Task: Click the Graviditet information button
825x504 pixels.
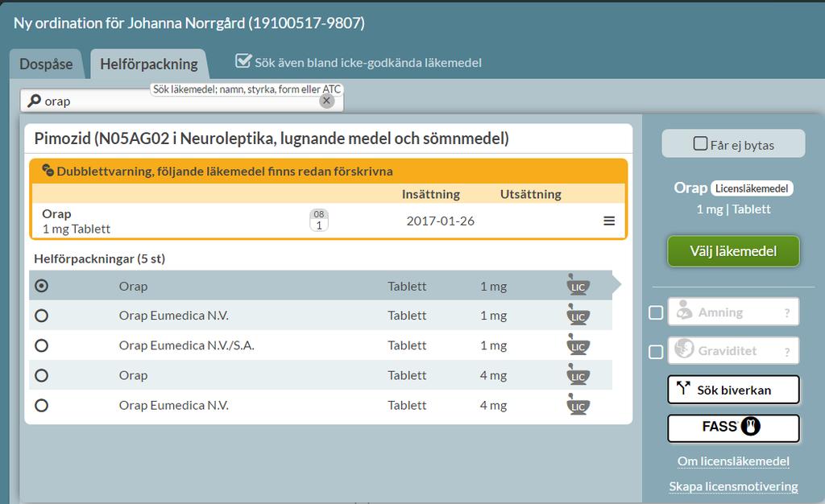Action: pos(733,350)
